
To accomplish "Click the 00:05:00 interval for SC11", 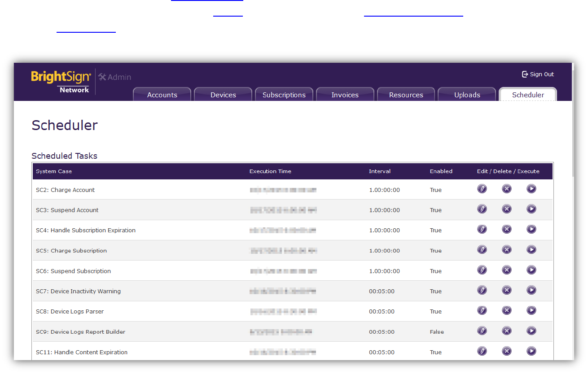I will [382, 352].
